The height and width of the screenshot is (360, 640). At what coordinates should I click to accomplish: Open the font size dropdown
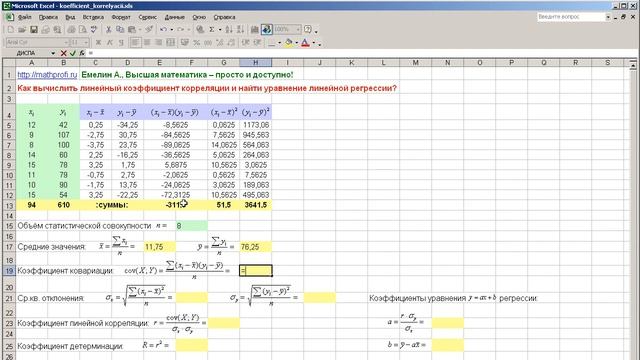pyautogui.click(x=86, y=42)
